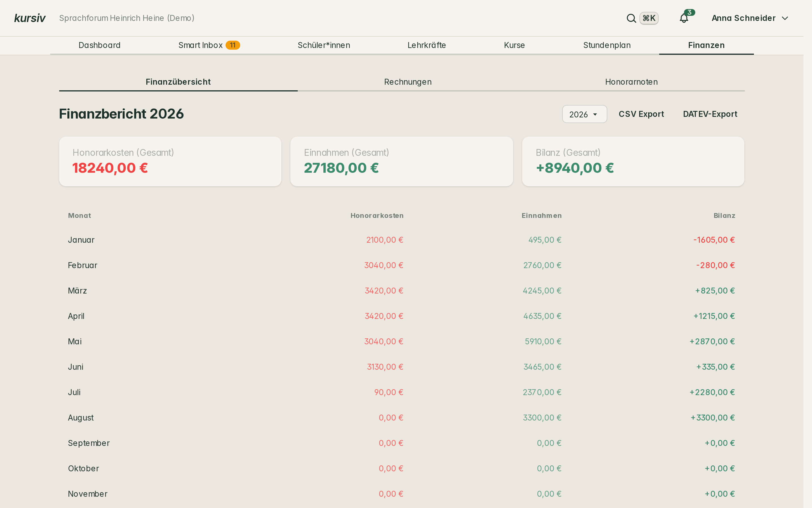Click the Einnahmen (Gesamt) card
The width and height of the screenshot is (812, 508).
(x=402, y=161)
